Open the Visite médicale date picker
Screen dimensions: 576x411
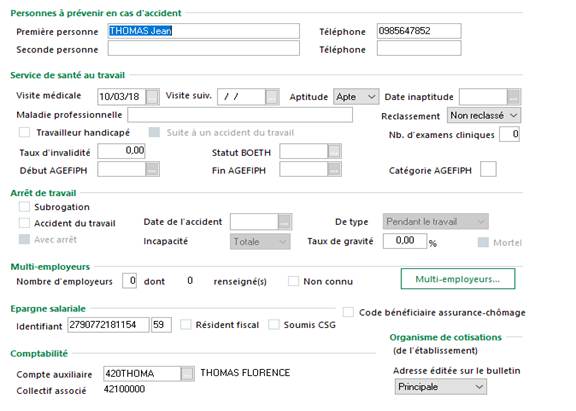(x=152, y=97)
